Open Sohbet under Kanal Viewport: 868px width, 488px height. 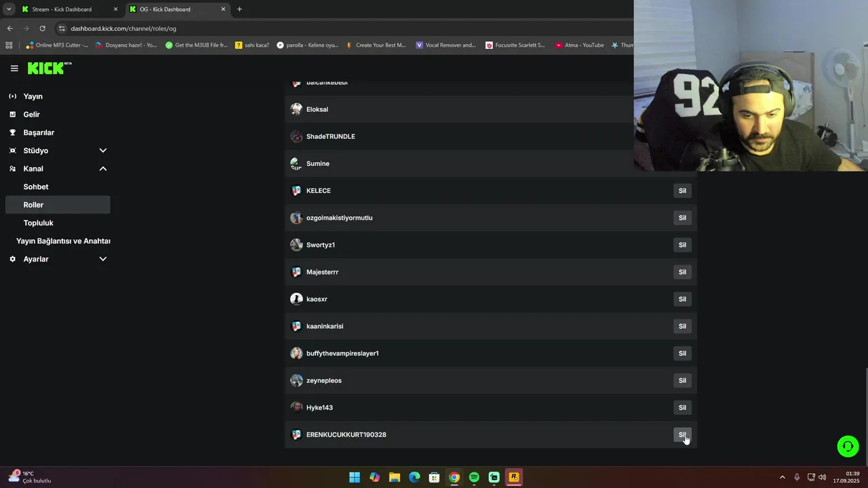coord(36,187)
